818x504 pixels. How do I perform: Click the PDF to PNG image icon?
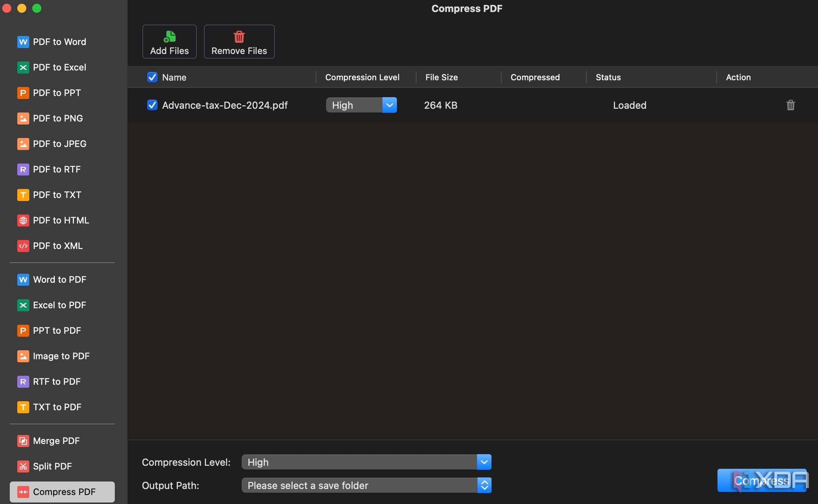point(23,118)
